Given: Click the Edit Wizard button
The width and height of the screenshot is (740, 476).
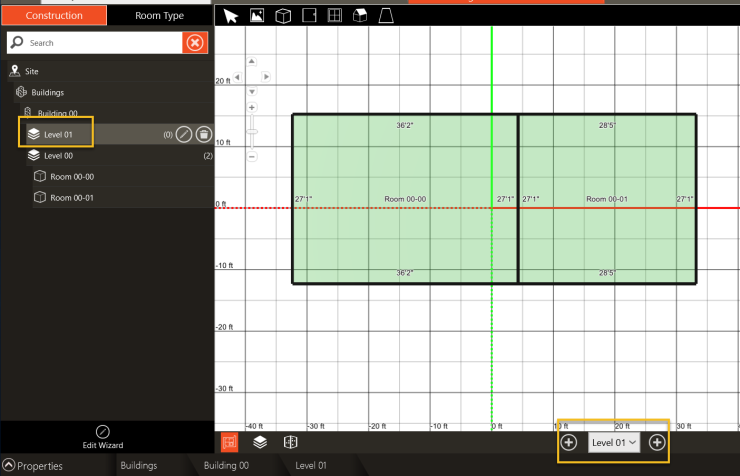Looking at the screenshot, I should pos(102,436).
